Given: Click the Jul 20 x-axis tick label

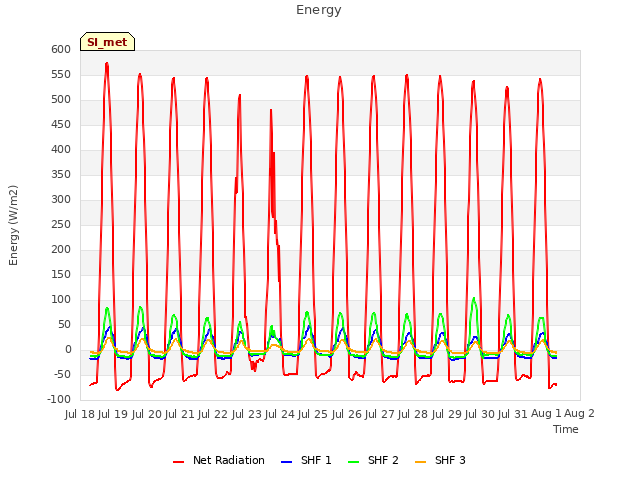Looking at the screenshot, I should (147, 414).
